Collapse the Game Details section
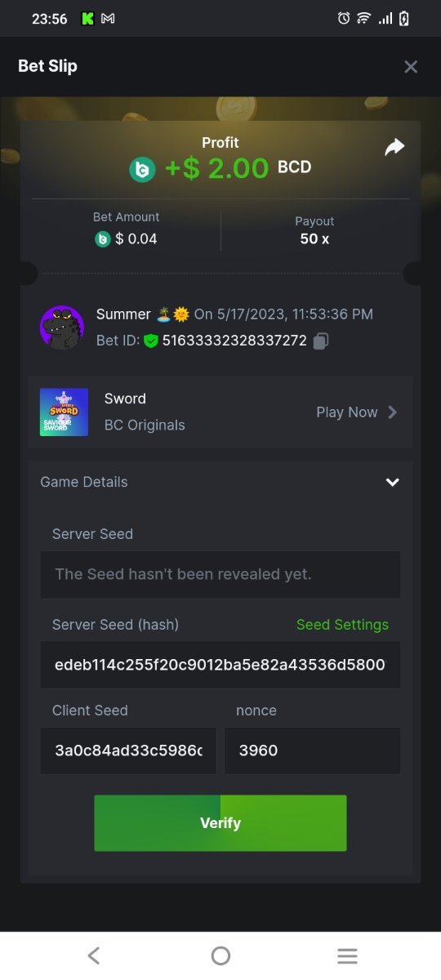Screen dimensions: 441x980 coord(393,482)
